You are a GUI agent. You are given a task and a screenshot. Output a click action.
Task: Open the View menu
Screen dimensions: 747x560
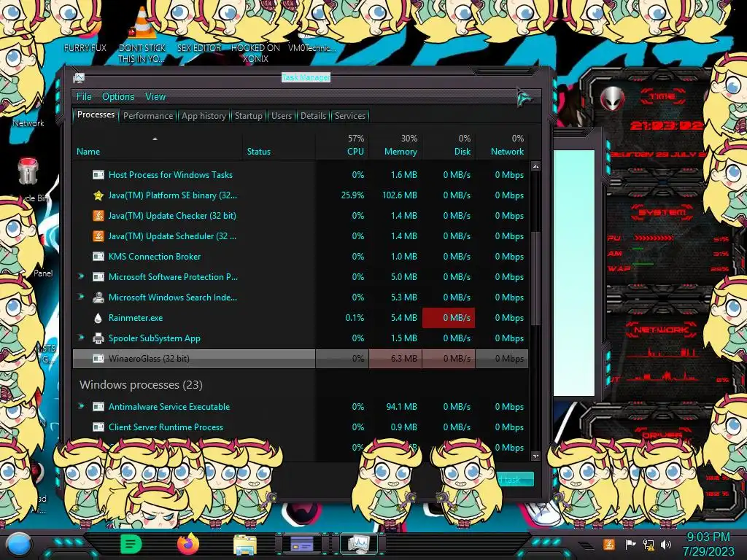point(155,97)
